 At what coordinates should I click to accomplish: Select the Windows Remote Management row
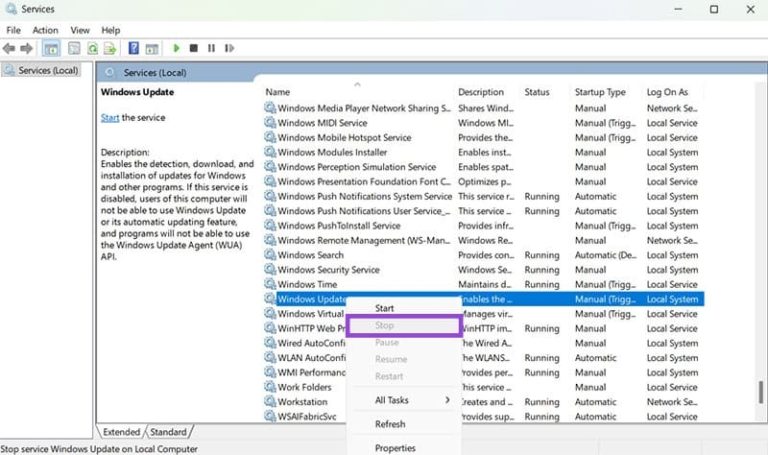483,240
